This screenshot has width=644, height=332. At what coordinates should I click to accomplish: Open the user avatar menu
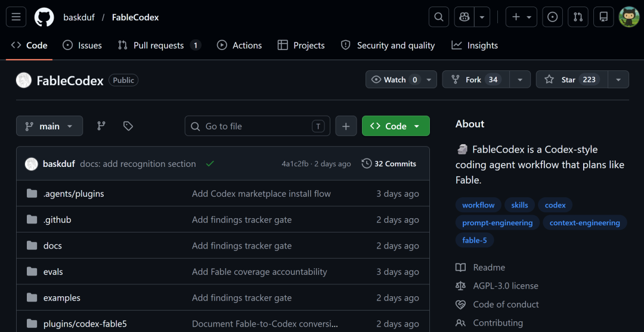point(629,17)
